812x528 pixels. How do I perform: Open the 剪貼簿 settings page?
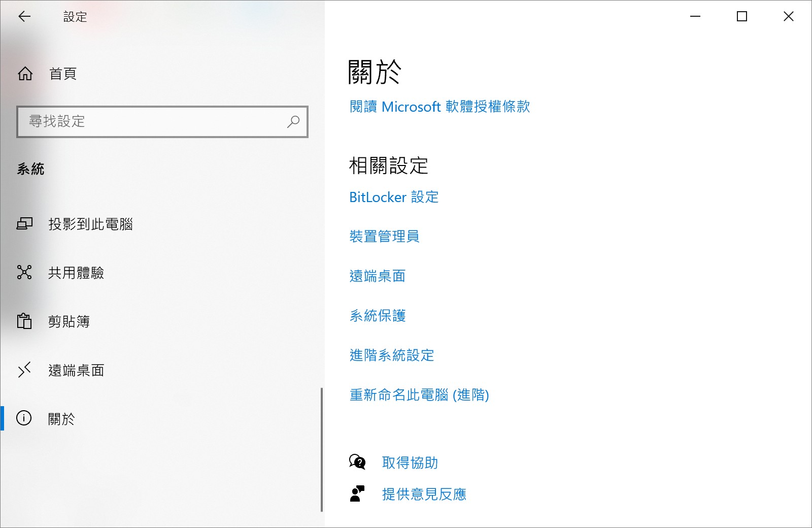pos(162,321)
